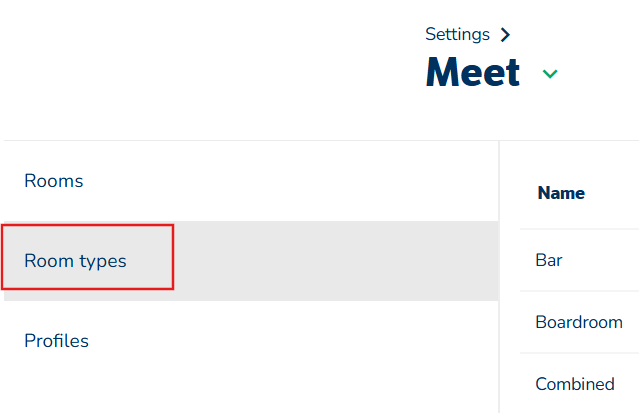
Task: Choose the Bar entry under Name
Action: pos(549,260)
